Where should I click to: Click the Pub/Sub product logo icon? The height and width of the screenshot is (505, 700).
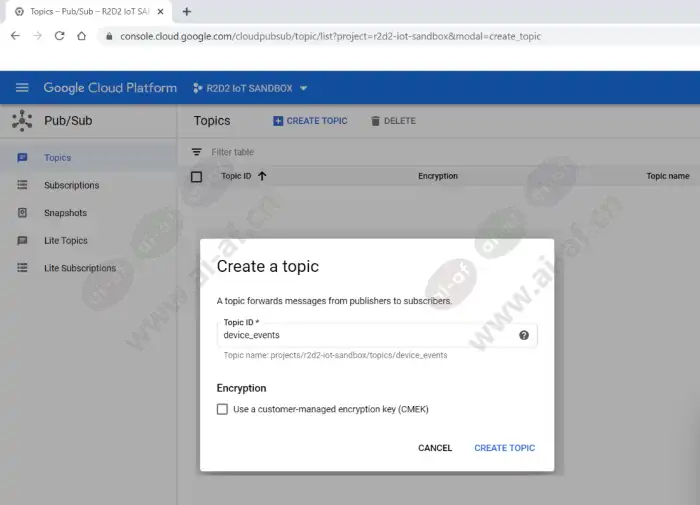pyautogui.click(x=22, y=121)
